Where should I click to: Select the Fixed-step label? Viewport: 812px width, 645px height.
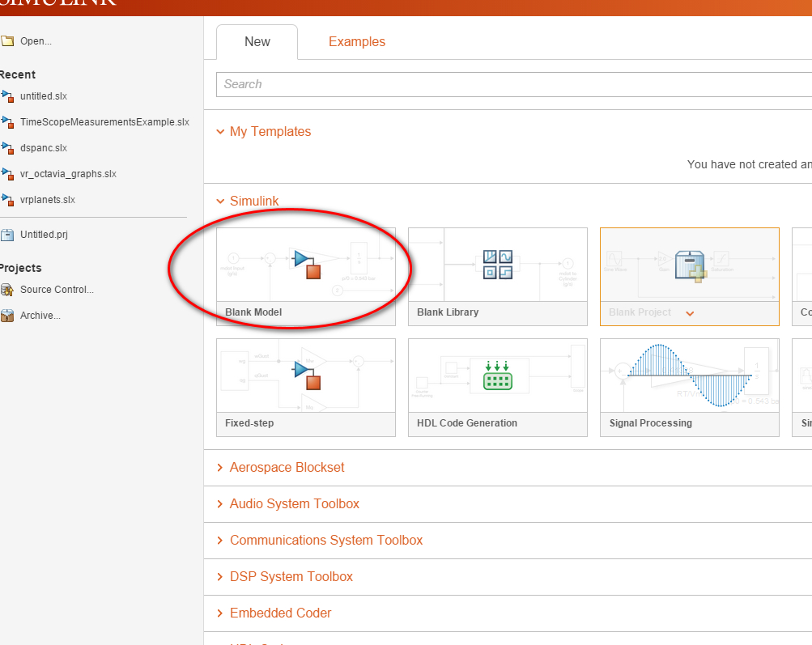click(249, 423)
